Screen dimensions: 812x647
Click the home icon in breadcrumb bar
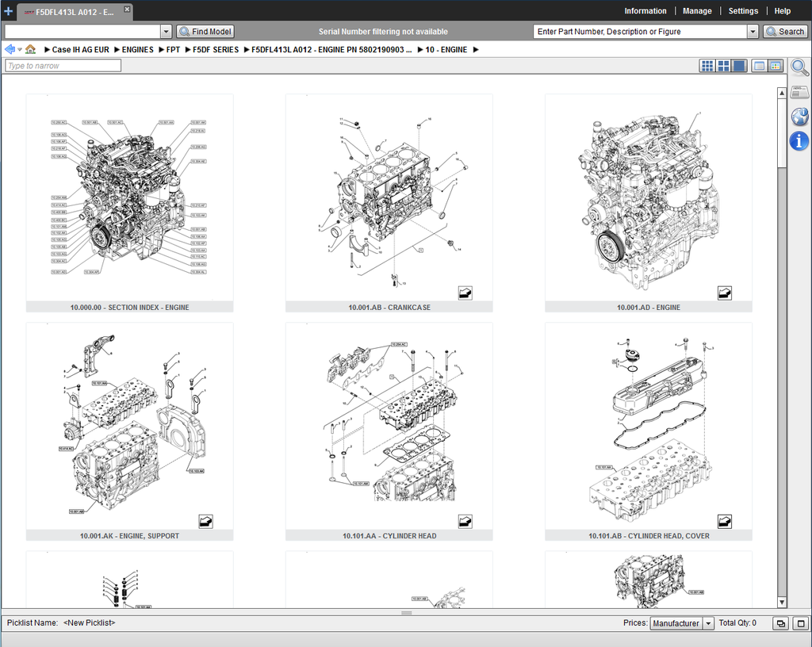(x=30, y=49)
